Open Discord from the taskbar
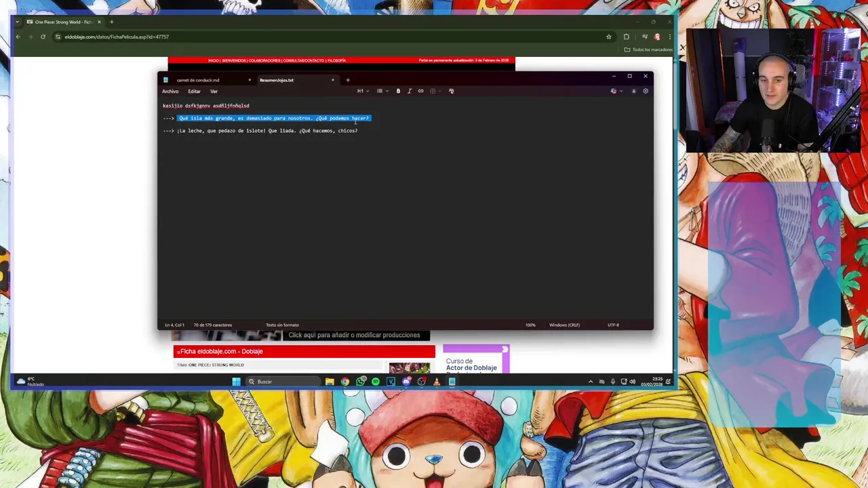868x488 pixels. click(x=406, y=382)
